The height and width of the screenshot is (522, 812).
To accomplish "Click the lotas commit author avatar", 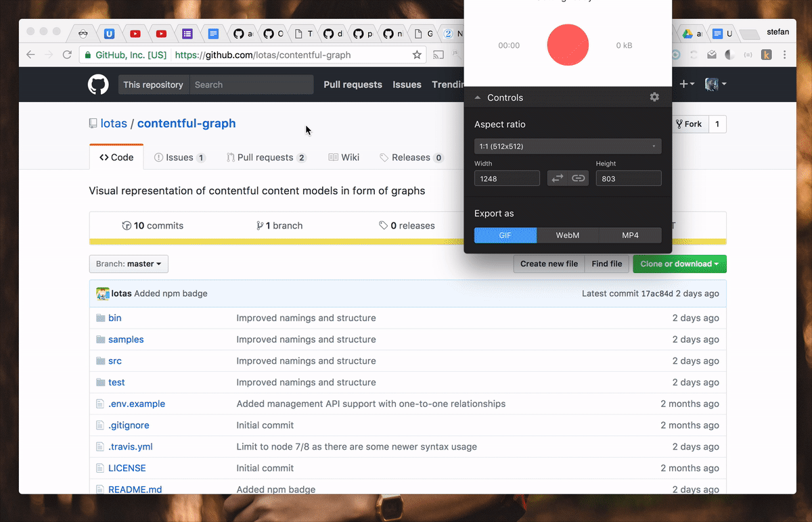I will [x=103, y=293].
